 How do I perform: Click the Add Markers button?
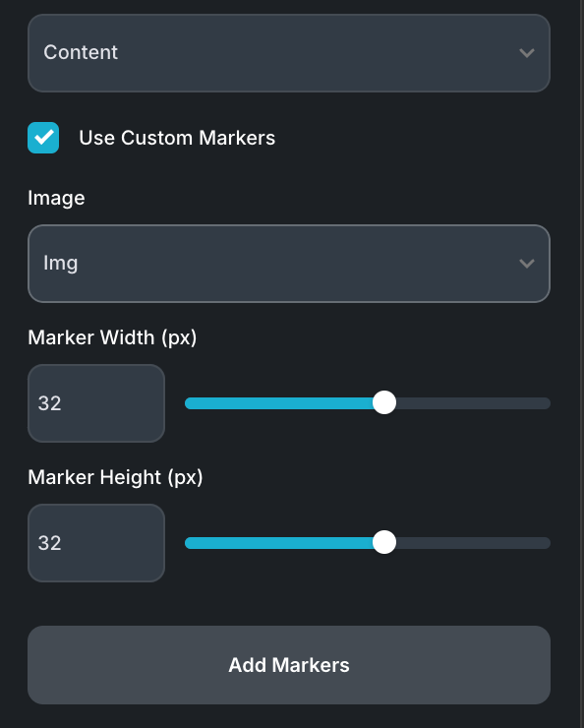point(289,665)
